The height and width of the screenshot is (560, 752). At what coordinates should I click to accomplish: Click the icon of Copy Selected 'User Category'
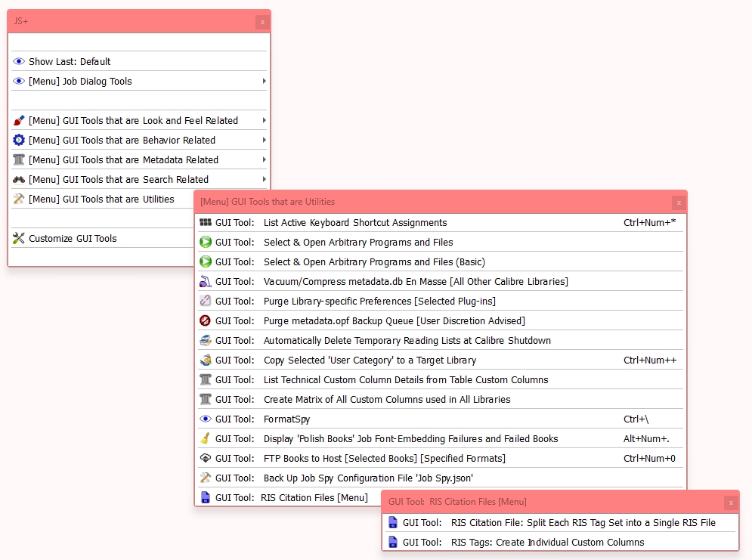206,360
